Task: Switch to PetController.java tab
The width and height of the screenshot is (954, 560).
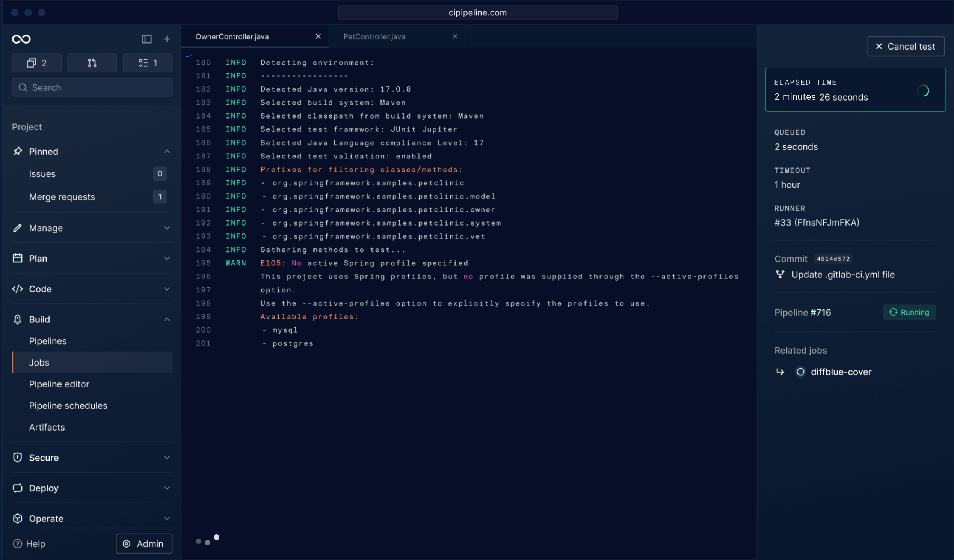Action: pyautogui.click(x=374, y=36)
